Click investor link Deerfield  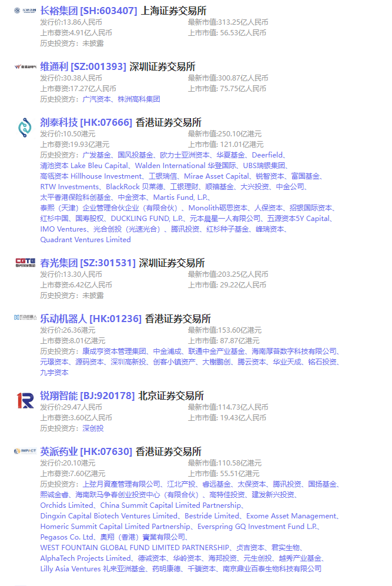(267, 155)
